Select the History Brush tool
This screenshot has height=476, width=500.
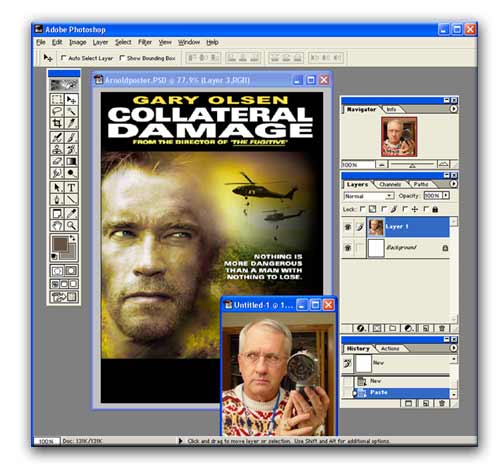(71, 149)
